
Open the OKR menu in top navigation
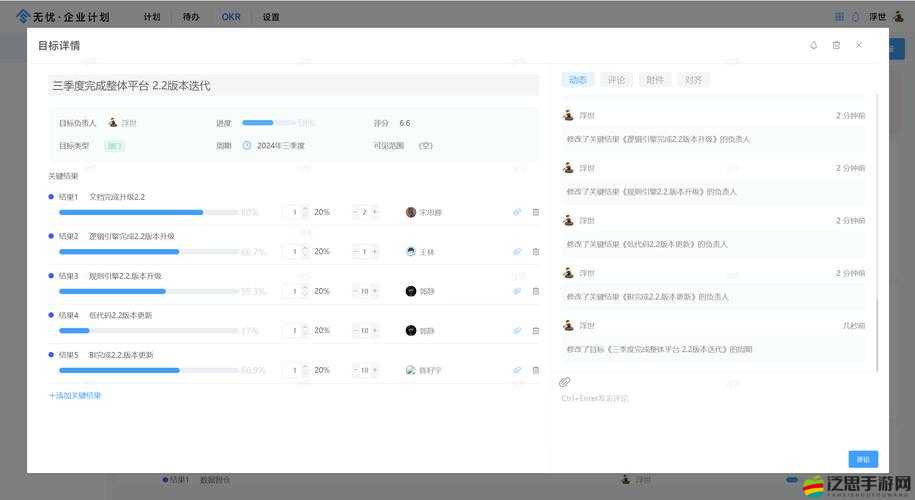[231, 17]
